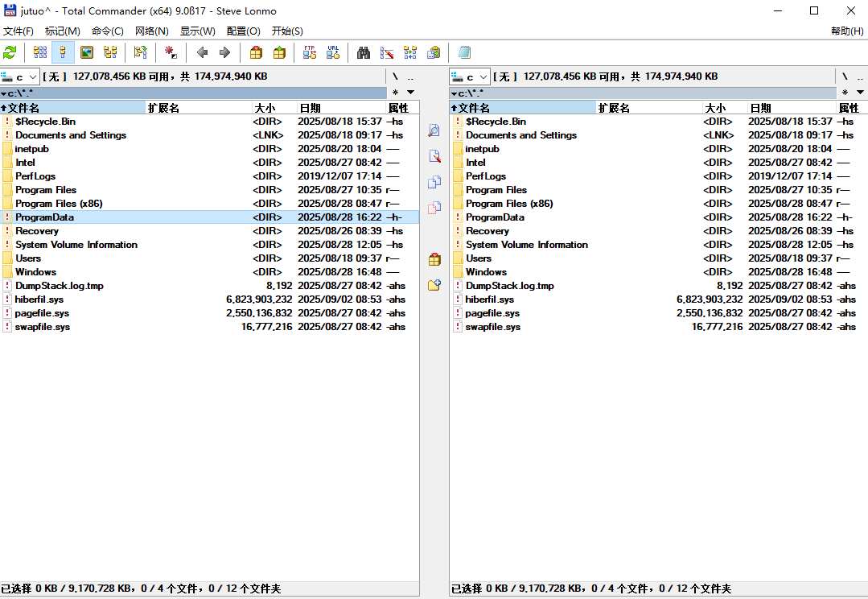Open the multi-rename tool icon
Image resolution: width=868 pixels, height=599 pixels.
[x=387, y=52]
